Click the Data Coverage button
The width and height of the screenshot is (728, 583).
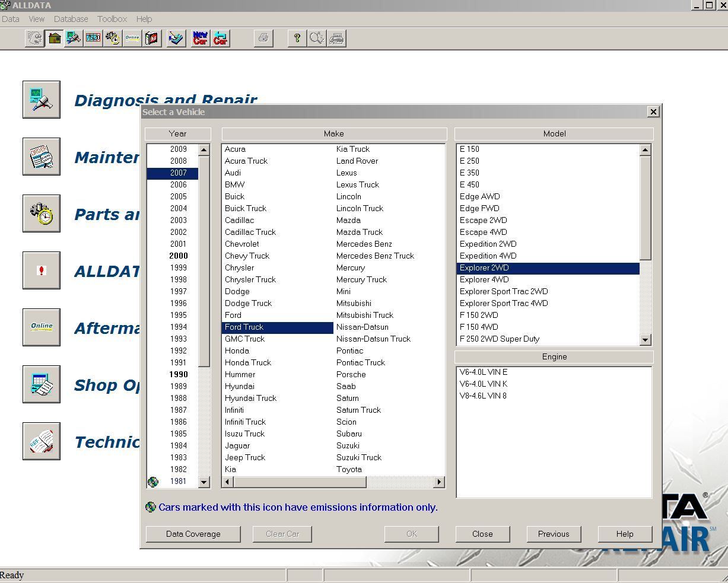(193, 534)
